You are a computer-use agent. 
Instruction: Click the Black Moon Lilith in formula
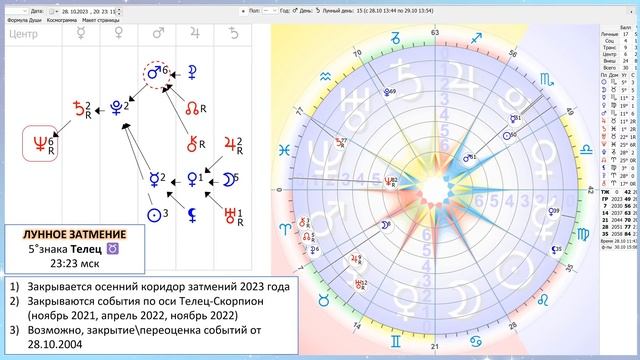point(192,216)
